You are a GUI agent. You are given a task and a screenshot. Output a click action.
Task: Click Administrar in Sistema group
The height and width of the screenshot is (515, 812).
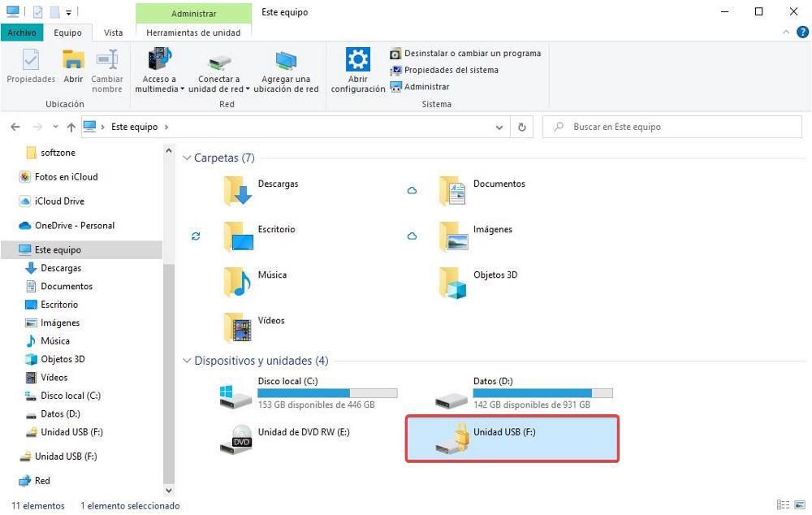point(420,87)
